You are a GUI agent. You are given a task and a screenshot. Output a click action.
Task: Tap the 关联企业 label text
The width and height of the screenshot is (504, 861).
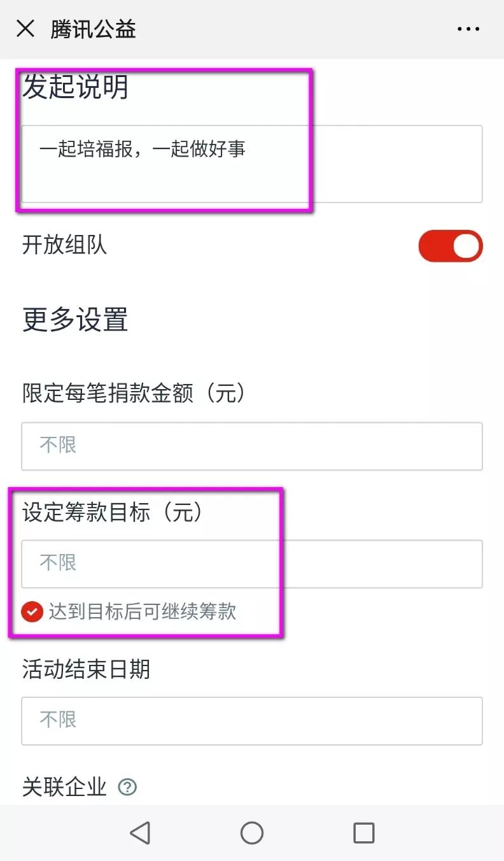tap(64, 788)
